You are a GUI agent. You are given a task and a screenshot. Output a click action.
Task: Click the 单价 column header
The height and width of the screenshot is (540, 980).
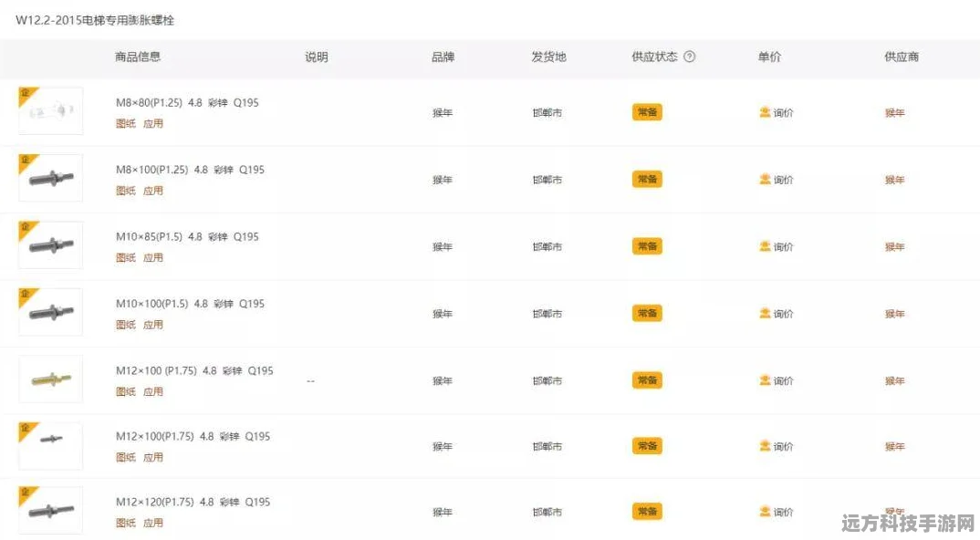pos(769,57)
